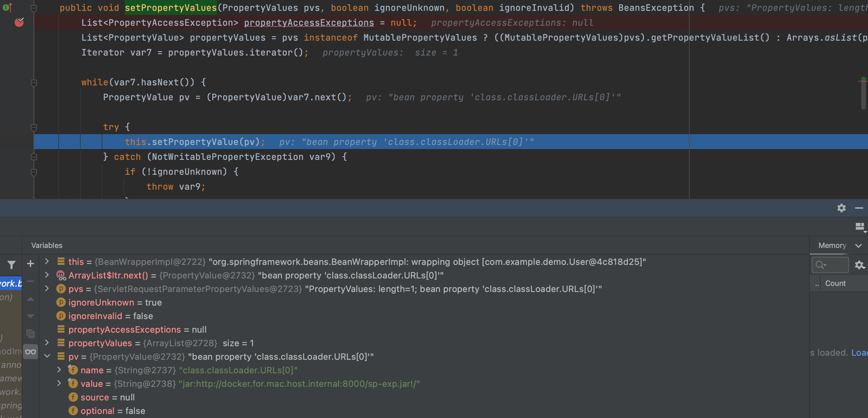Image resolution: width=868 pixels, height=418 pixels.
Task: Remove watch with the minus icon
Action: [x=31, y=281]
